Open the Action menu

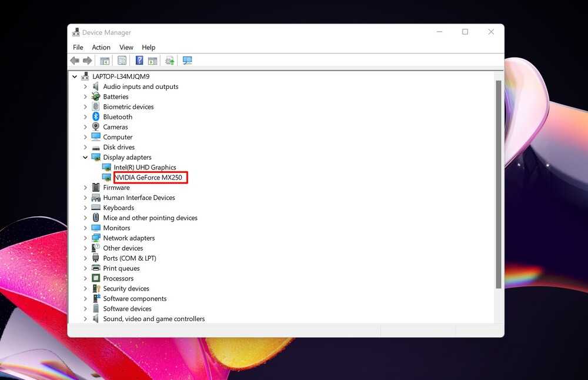[101, 47]
